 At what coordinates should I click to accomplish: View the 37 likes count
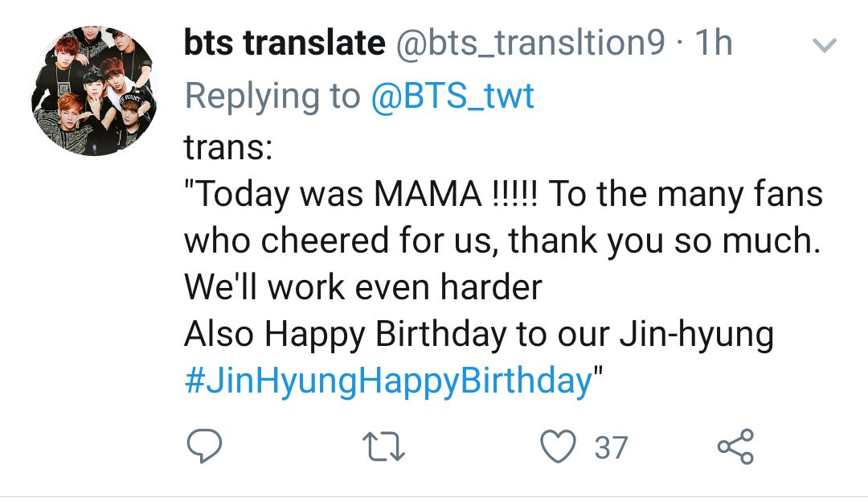tap(611, 448)
